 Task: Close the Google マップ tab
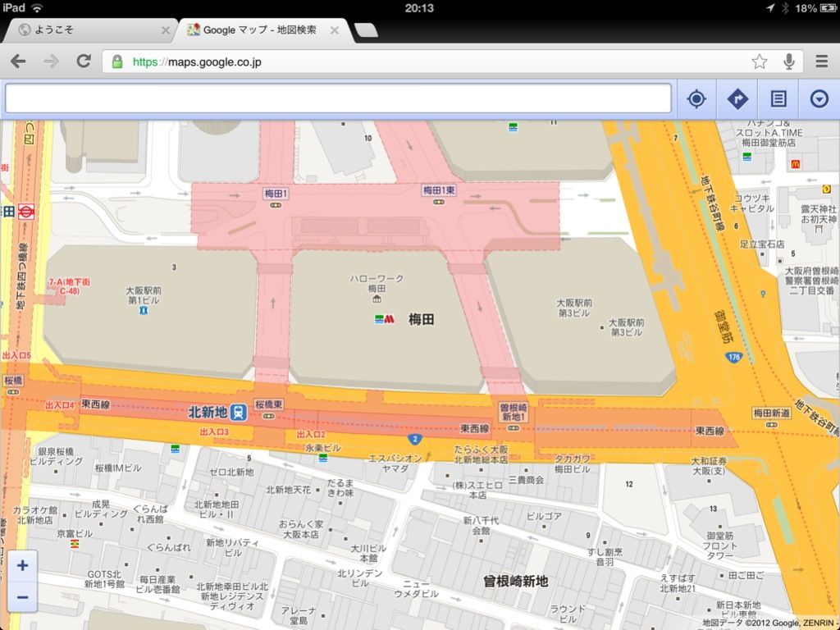click(335, 30)
